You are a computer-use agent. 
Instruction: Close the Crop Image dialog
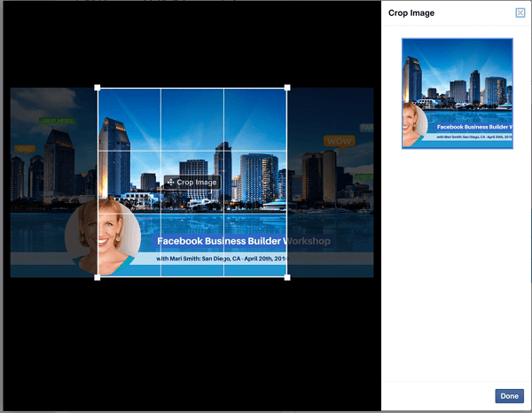pos(520,13)
